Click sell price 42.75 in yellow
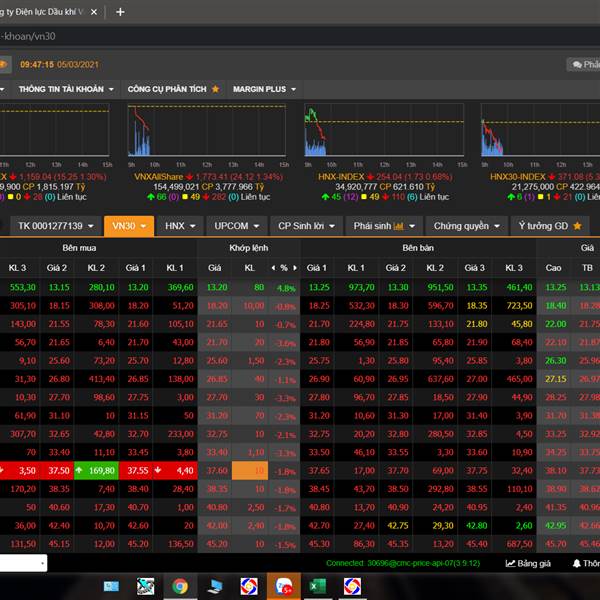 pos(398,526)
